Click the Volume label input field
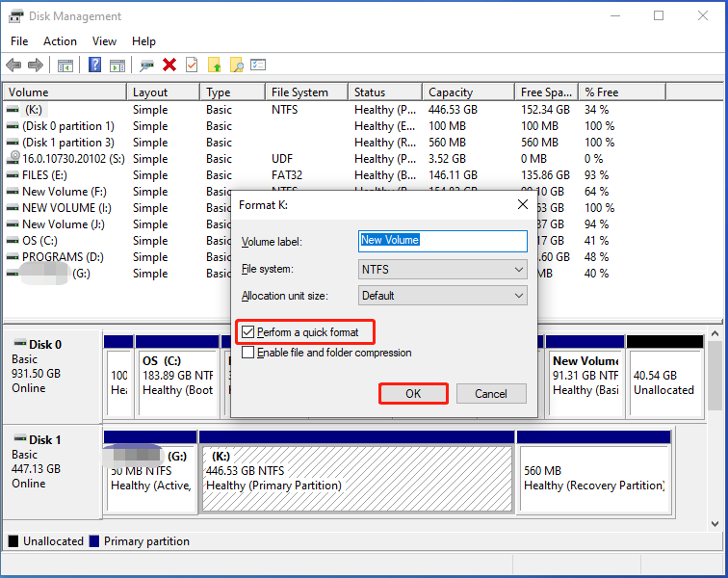Screen dimensions: 728x578 [x=442, y=241]
